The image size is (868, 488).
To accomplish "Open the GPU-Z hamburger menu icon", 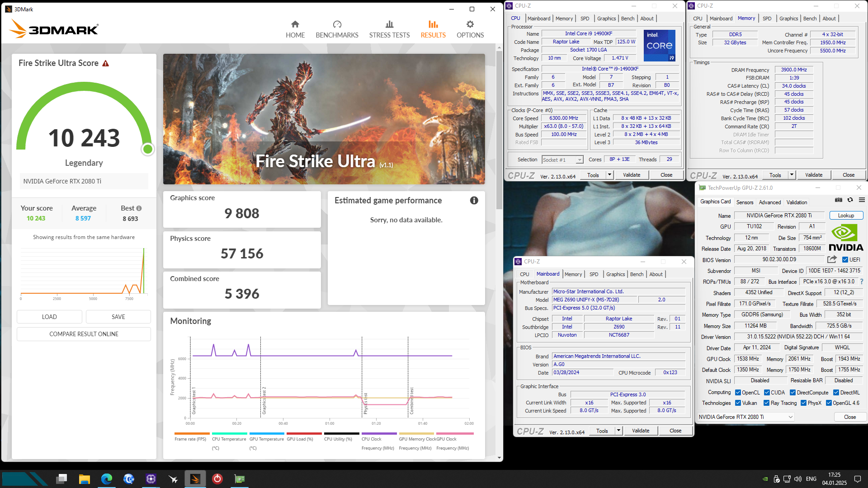I will click(862, 200).
